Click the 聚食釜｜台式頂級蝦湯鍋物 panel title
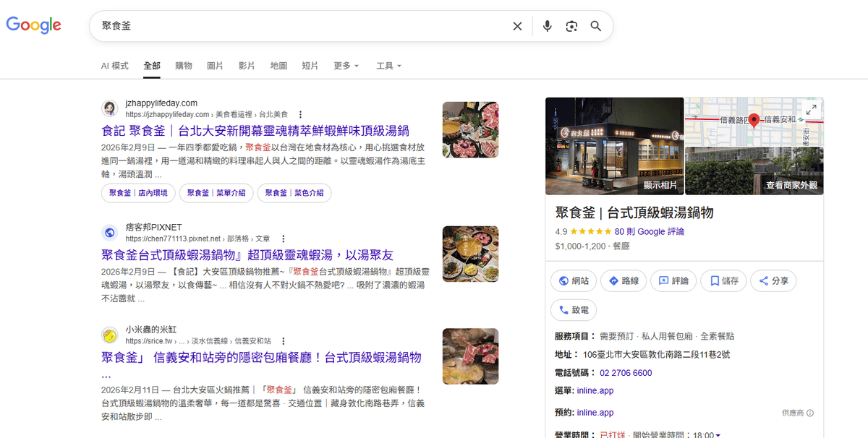The image size is (868, 438). click(634, 212)
